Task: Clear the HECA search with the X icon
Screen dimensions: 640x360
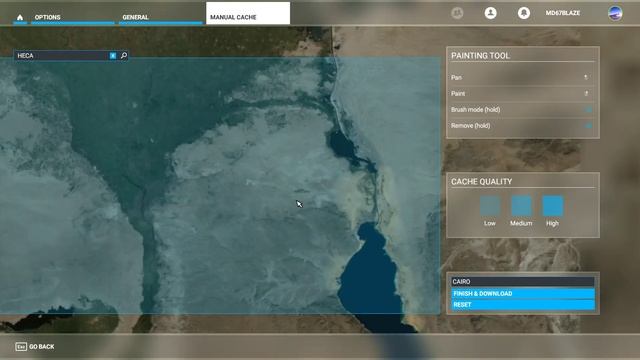Action: pyautogui.click(x=113, y=56)
